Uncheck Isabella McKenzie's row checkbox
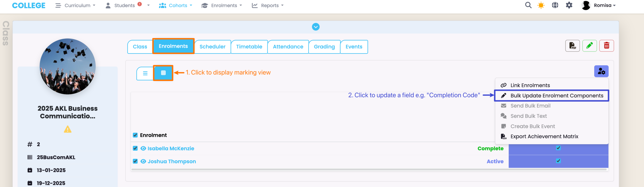Screen dimensions: 644x187 (135, 148)
